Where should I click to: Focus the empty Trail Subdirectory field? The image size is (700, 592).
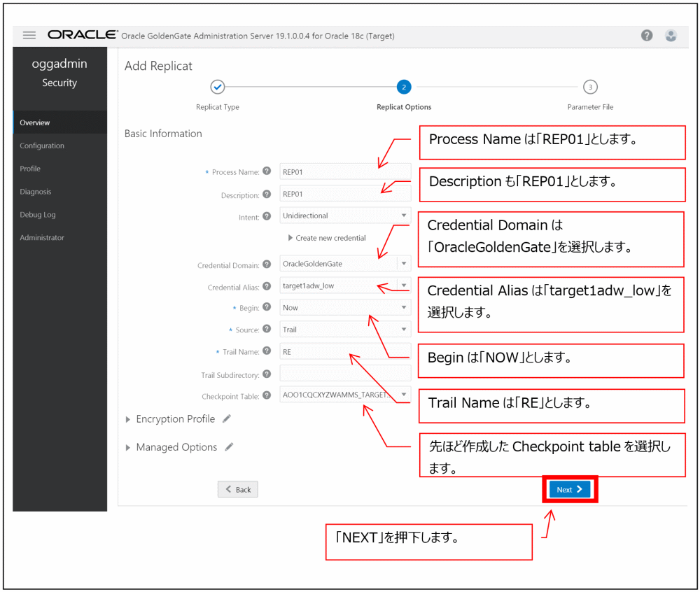(345, 373)
